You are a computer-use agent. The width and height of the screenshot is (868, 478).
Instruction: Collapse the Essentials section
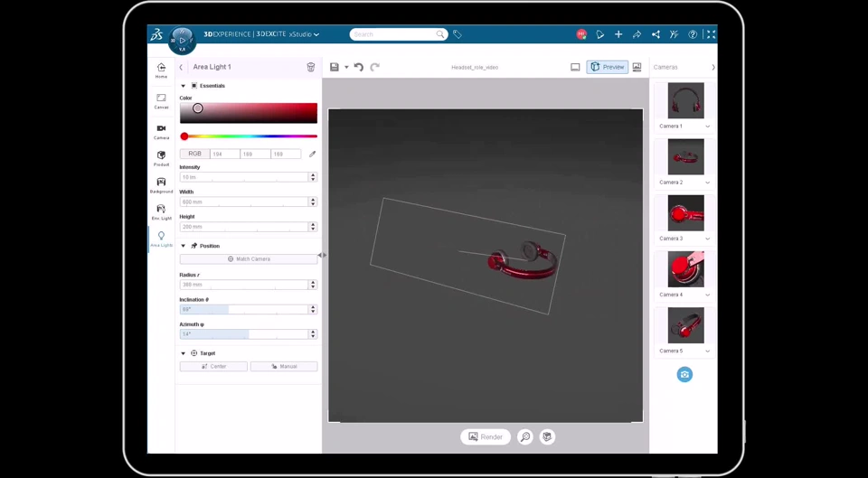pos(184,86)
